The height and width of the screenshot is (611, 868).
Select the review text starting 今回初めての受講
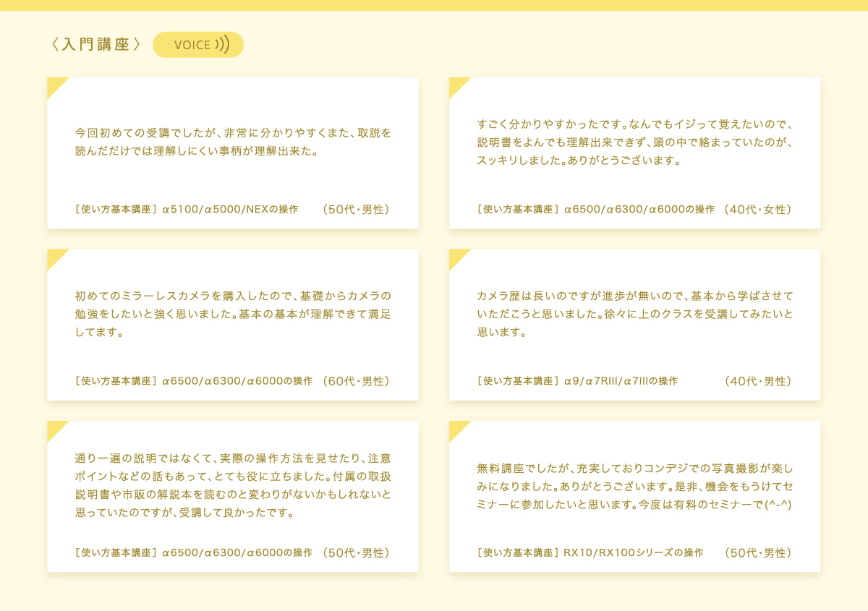tap(233, 142)
